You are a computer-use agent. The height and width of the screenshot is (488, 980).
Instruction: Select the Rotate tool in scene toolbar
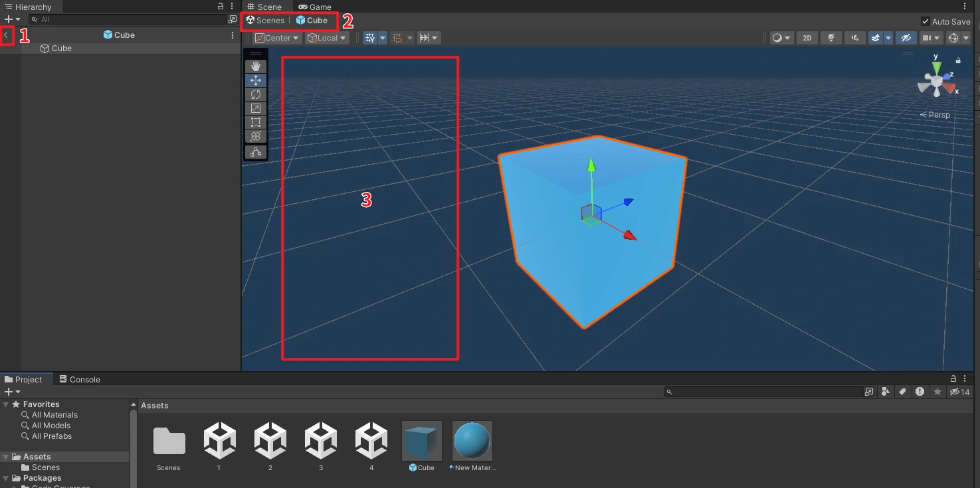coord(256,94)
